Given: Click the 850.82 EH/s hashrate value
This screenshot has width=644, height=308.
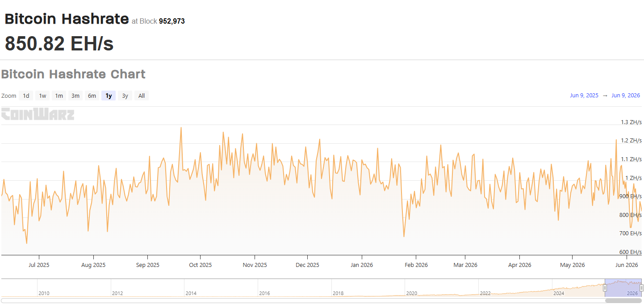Looking at the screenshot, I should (59, 43).
